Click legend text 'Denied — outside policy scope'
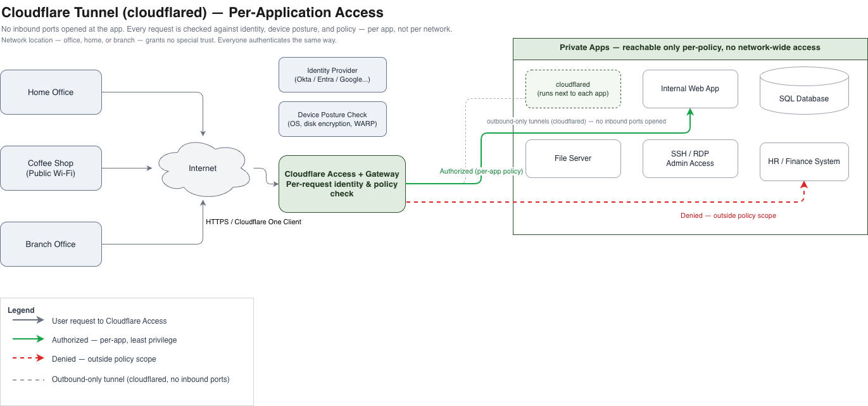 (x=104, y=359)
